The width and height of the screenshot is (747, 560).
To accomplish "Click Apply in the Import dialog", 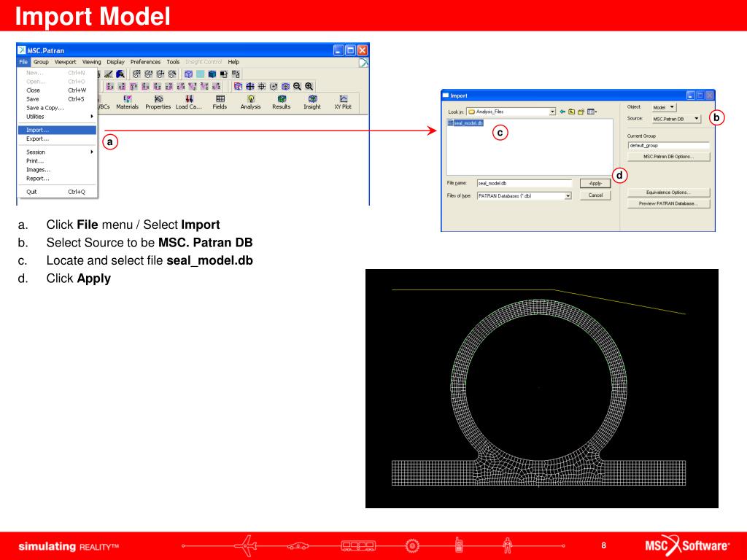I will tap(595, 183).
